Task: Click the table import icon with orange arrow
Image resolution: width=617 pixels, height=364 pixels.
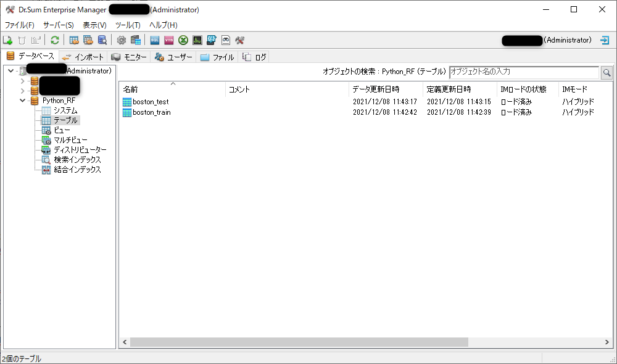Action: click(73, 40)
